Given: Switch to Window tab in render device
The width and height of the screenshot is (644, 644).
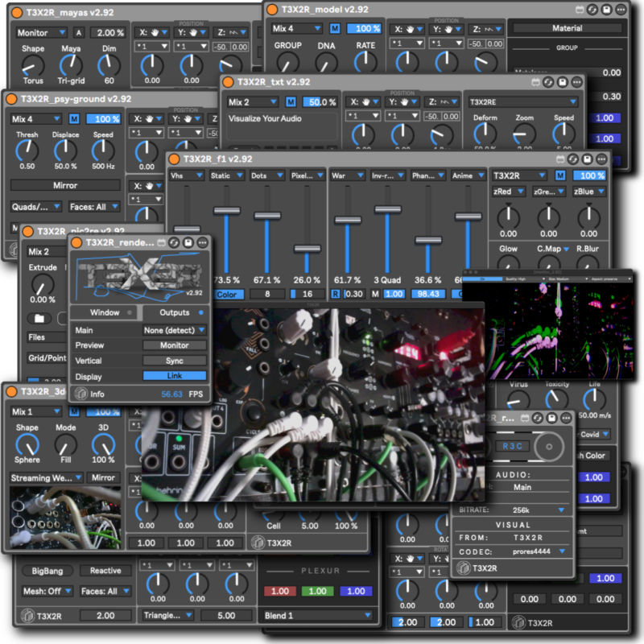Looking at the screenshot, I should point(106,312).
